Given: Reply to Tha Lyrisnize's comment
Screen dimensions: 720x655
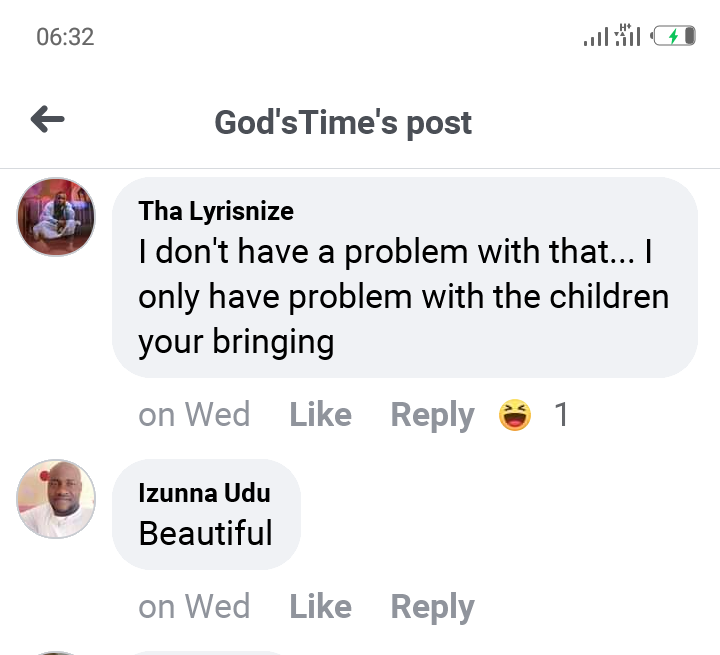Looking at the screenshot, I should coord(432,414).
